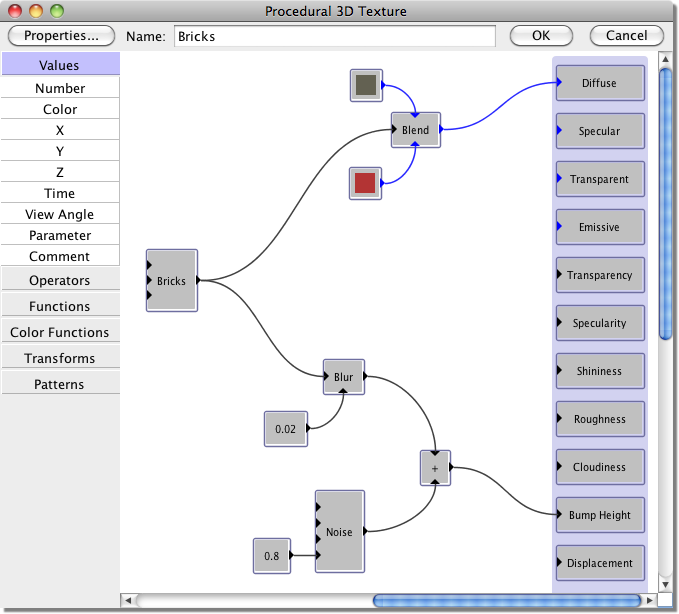Expand the Color Functions category

pos(60,332)
